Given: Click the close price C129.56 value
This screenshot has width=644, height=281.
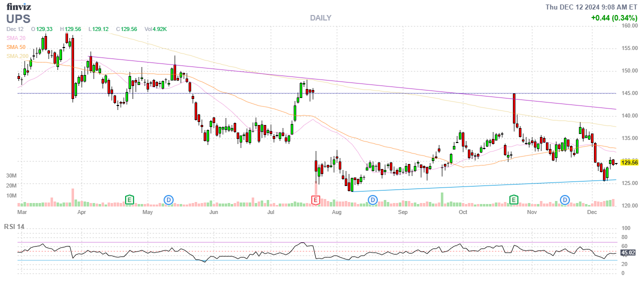Looking at the screenshot, I should (127, 29).
